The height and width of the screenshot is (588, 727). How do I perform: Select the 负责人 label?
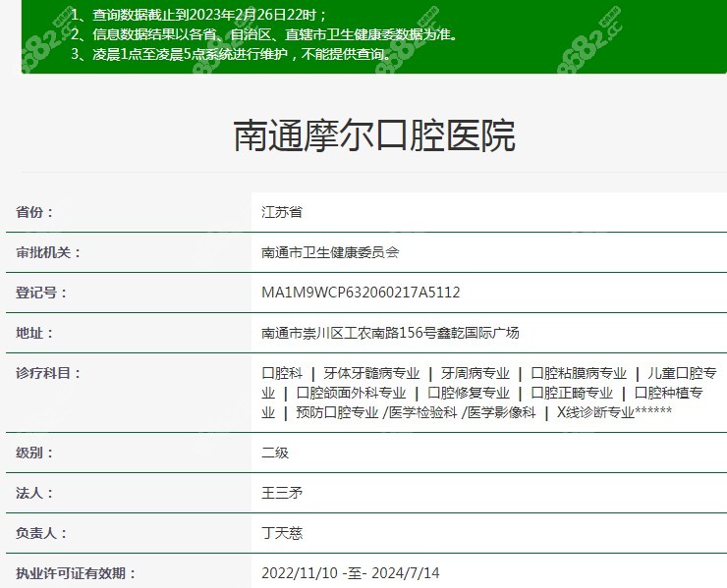pos(41,533)
